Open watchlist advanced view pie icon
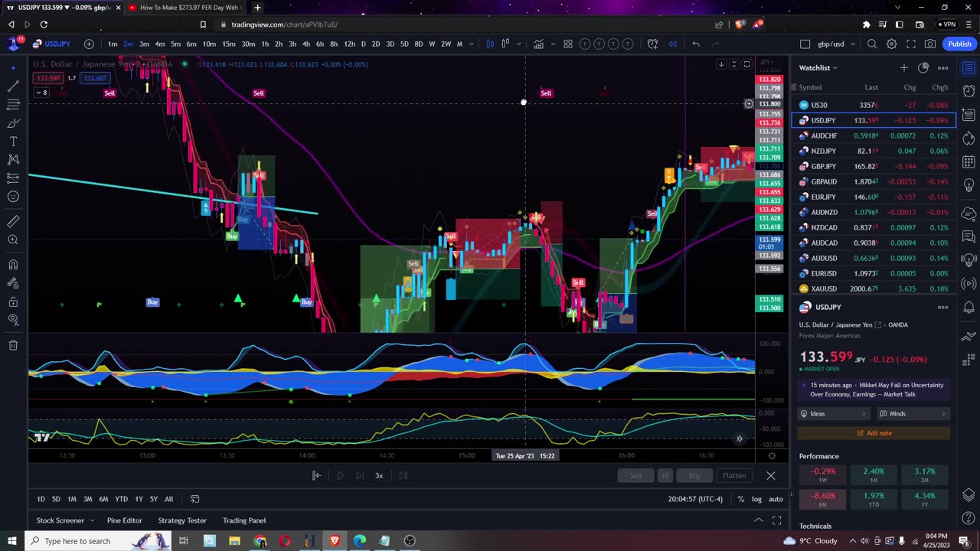This screenshot has height=551, width=980. coord(923,68)
